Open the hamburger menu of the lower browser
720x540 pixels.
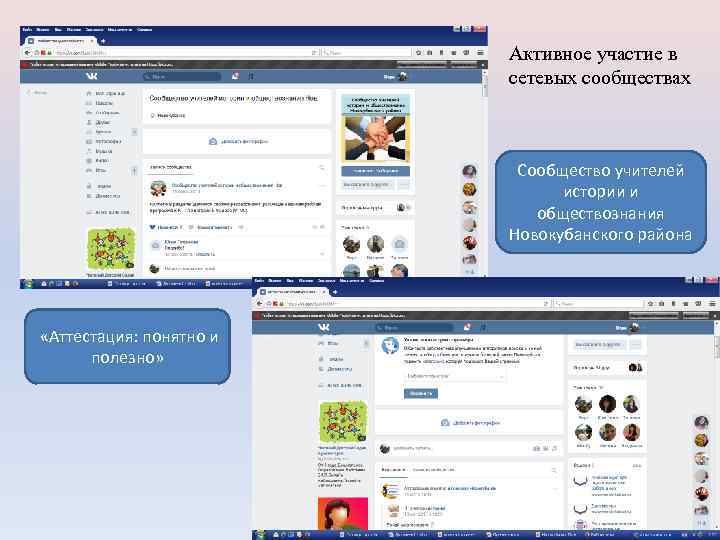(713, 304)
